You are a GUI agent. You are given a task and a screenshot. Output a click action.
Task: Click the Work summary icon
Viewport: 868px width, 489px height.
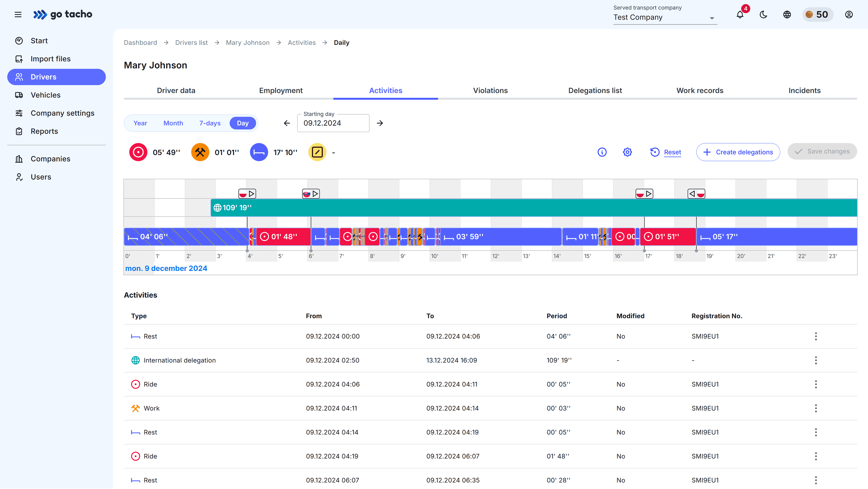tap(200, 152)
